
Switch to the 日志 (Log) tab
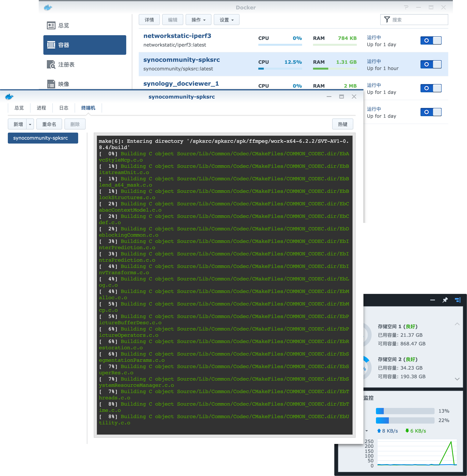[x=64, y=108]
